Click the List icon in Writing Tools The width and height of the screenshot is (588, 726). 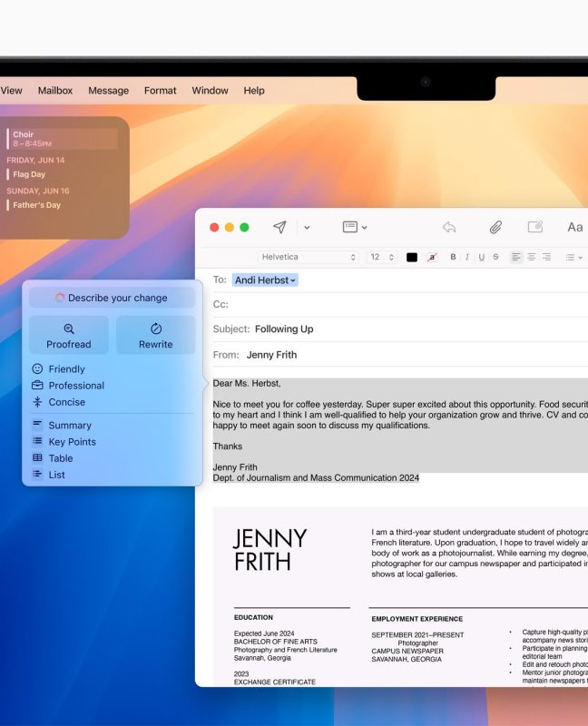[37, 474]
